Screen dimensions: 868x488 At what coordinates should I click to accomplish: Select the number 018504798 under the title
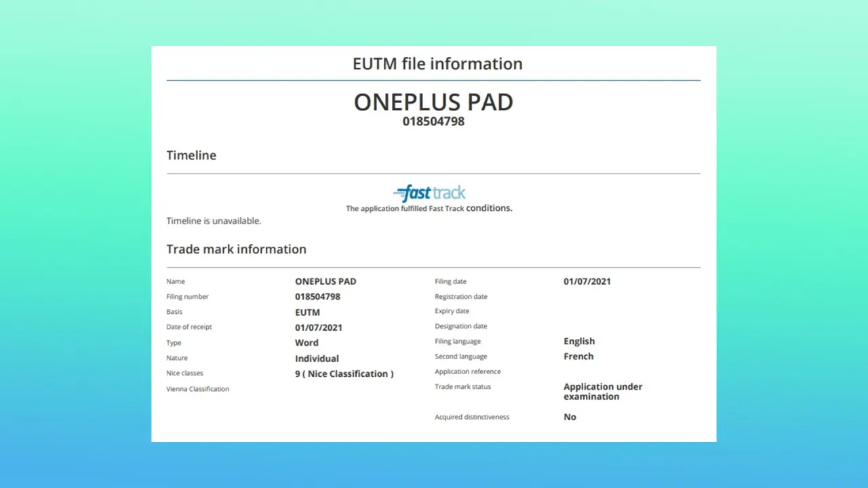433,122
